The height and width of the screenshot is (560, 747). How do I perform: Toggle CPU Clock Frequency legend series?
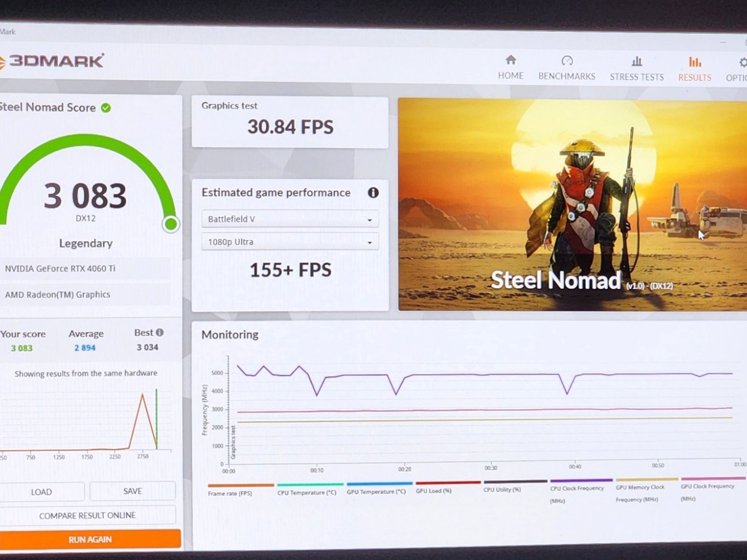point(581,491)
